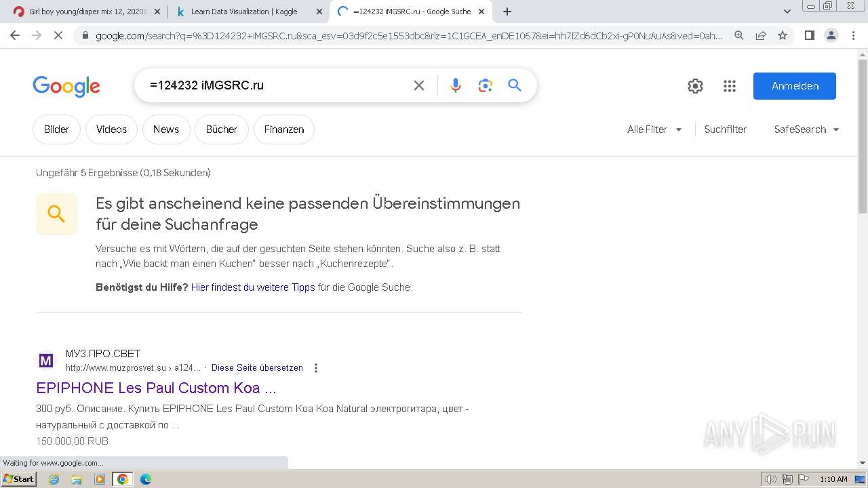
Task: Launch Microsoft Edge from taskbar
Action: (146, 479)
